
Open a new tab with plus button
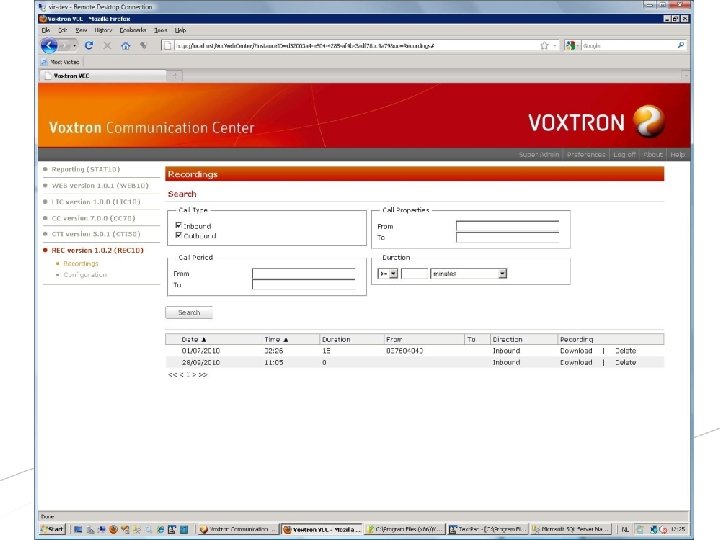(175, 75)
